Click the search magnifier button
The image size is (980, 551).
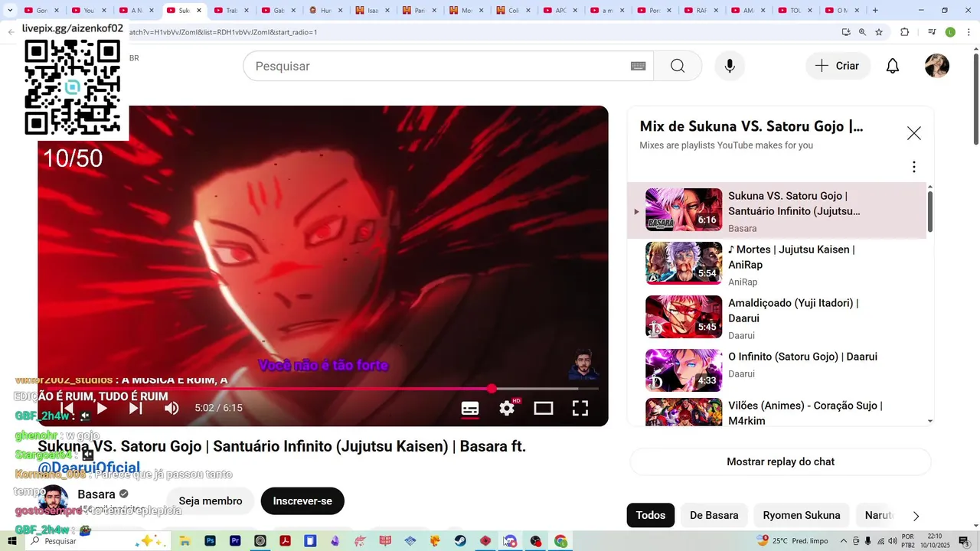point(678,66)
